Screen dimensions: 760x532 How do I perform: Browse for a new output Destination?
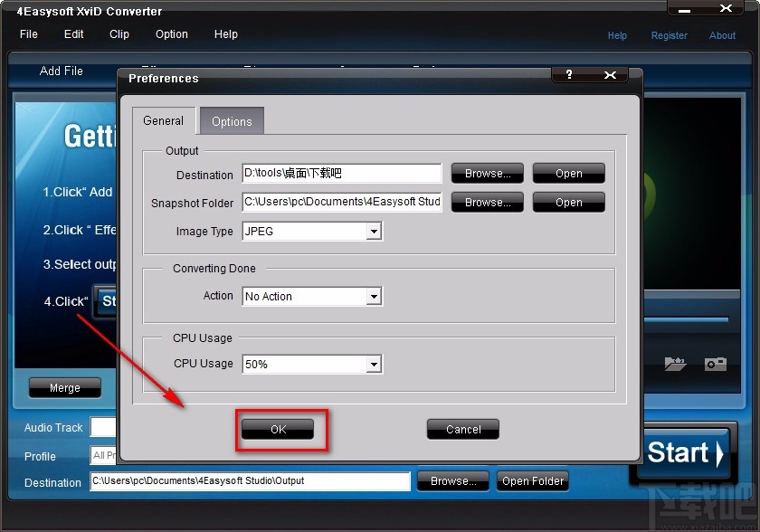click(x=487, y=173)
